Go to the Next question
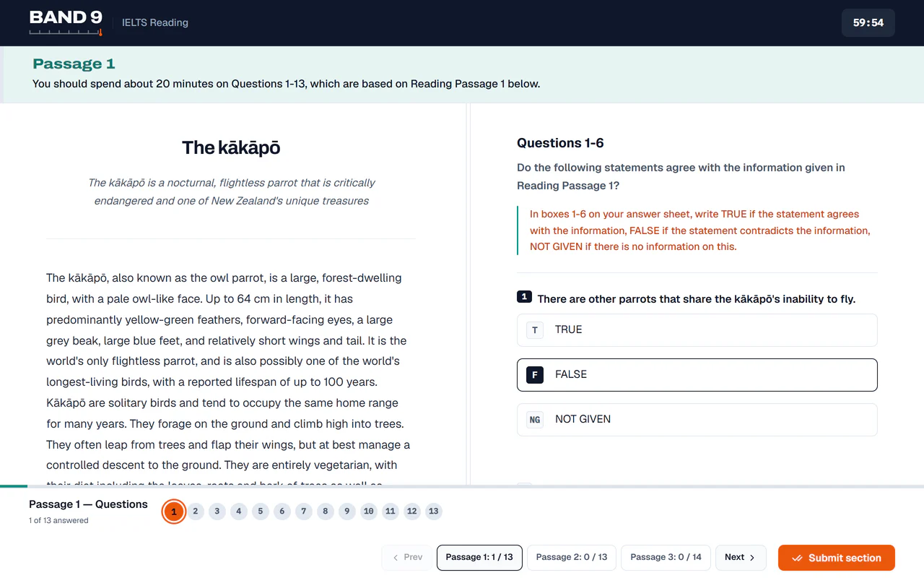Screen dimensions: 924x578 coord(741,558)
